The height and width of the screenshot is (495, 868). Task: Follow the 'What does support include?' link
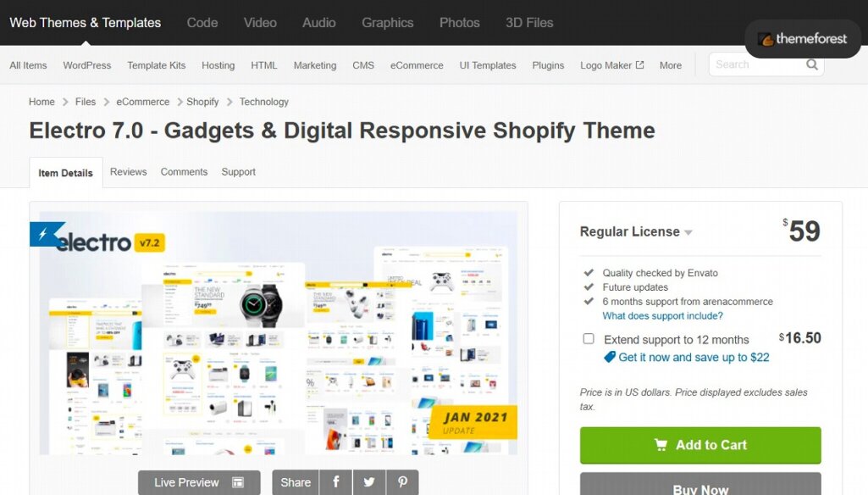[x=662, y=316]
